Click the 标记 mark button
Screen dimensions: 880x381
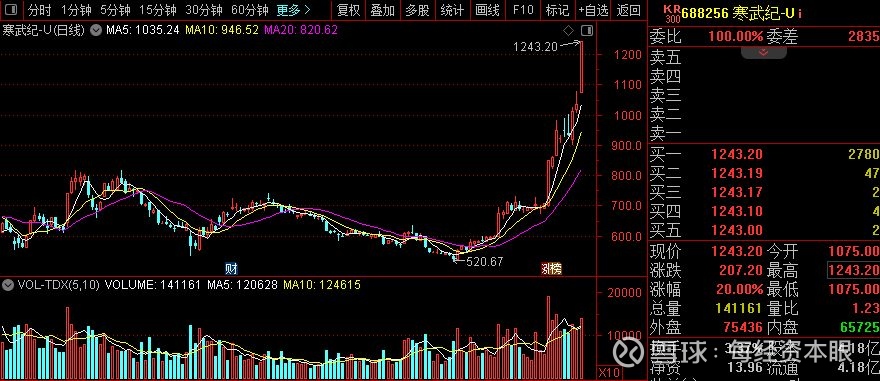click(x=557, y=10)
